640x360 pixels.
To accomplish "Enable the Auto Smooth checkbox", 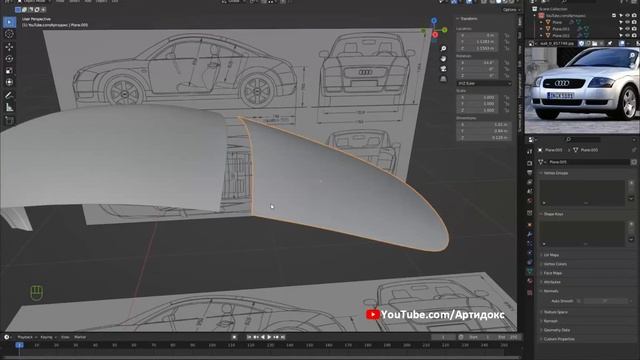I will pyautogui.click(x=578, y=301).
